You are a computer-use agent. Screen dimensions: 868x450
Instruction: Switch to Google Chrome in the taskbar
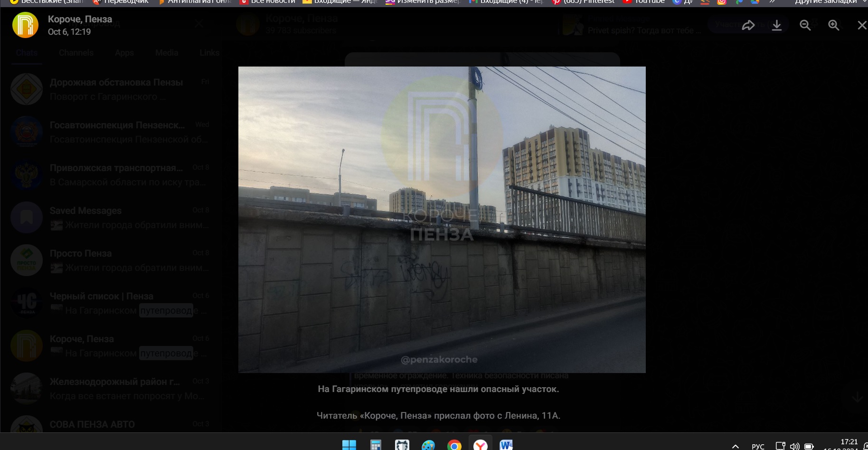coord(454,445)
